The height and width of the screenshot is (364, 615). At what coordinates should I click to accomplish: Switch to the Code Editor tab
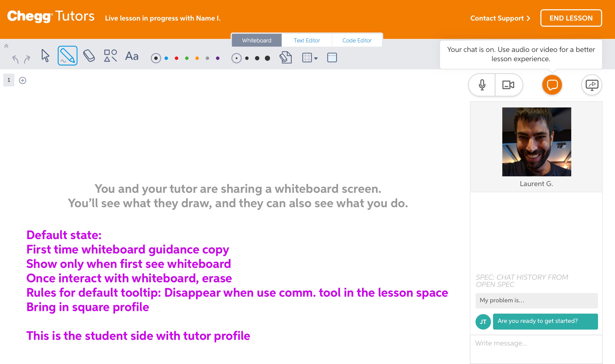(x=357, y=40)
